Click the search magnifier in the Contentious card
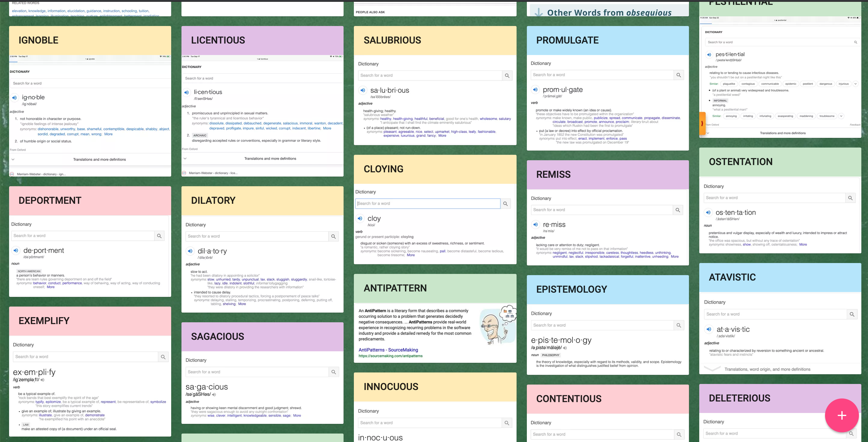The width and height of the screenshot is (868, 442). pos(679,434)
